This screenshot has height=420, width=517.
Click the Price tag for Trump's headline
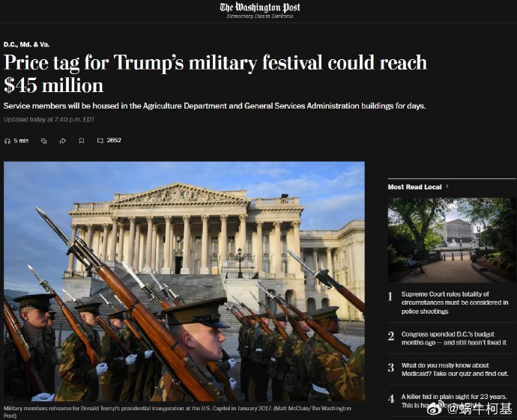click(x=215, y=74)
